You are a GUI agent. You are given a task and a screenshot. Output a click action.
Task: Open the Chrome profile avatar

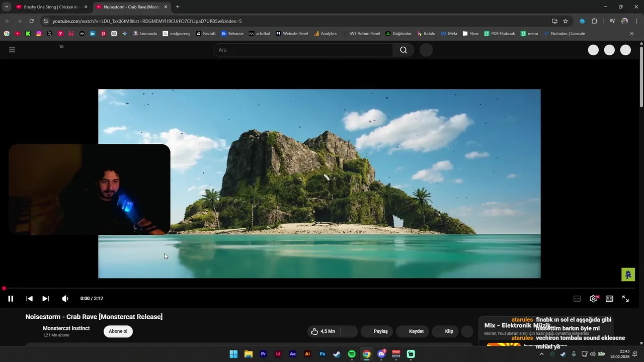pyautogui.click(x=624, y=21)
